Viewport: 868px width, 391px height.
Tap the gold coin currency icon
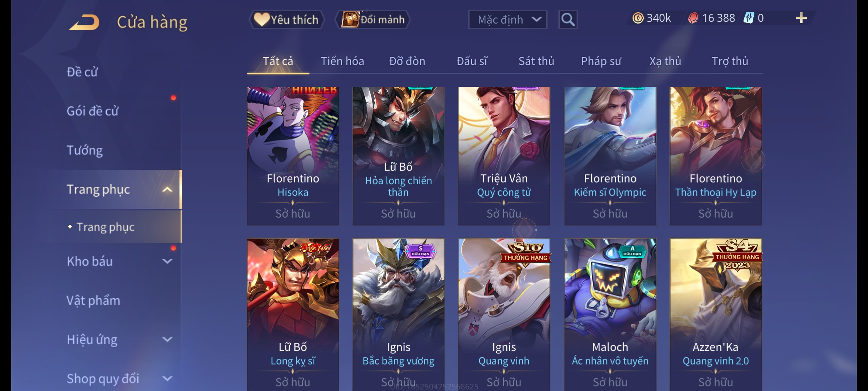coord(638,18)
